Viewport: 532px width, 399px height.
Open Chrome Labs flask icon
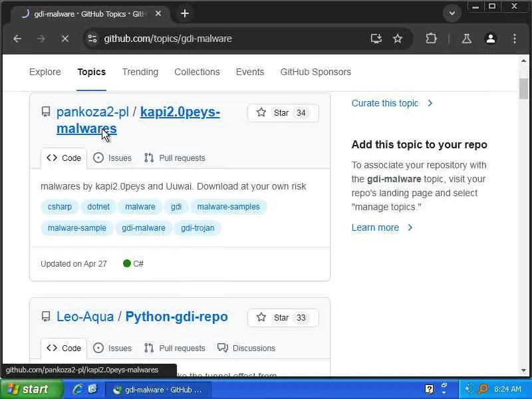pyautogui.click(x=467, y=39)
